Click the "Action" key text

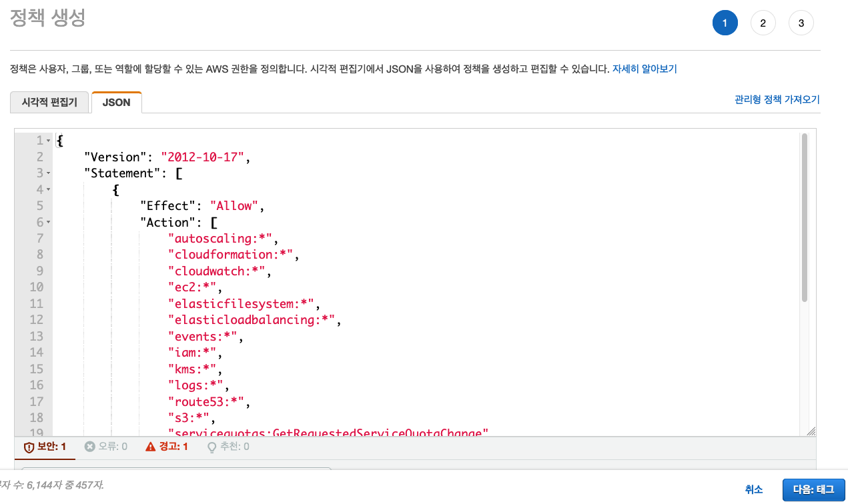[168, 222]
